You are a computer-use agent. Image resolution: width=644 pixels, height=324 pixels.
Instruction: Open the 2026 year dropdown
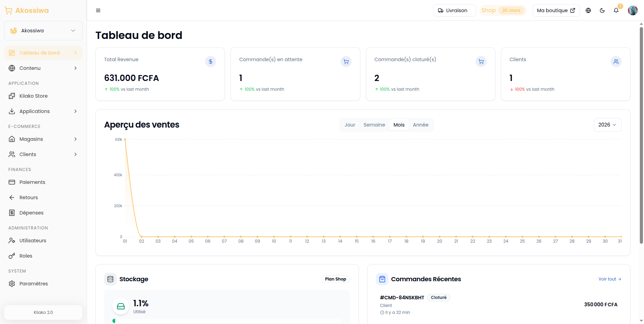pyautogui.click(x=607, y=125)
